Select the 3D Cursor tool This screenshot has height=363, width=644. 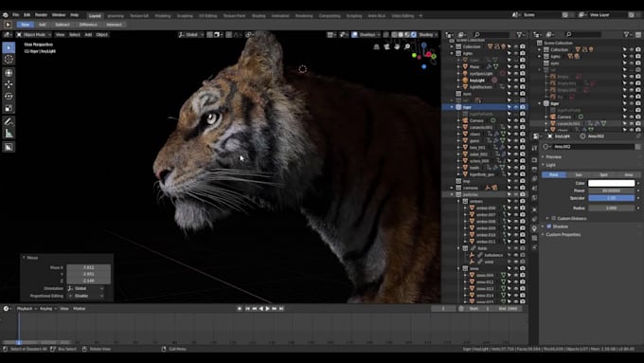tap(9, 60)
